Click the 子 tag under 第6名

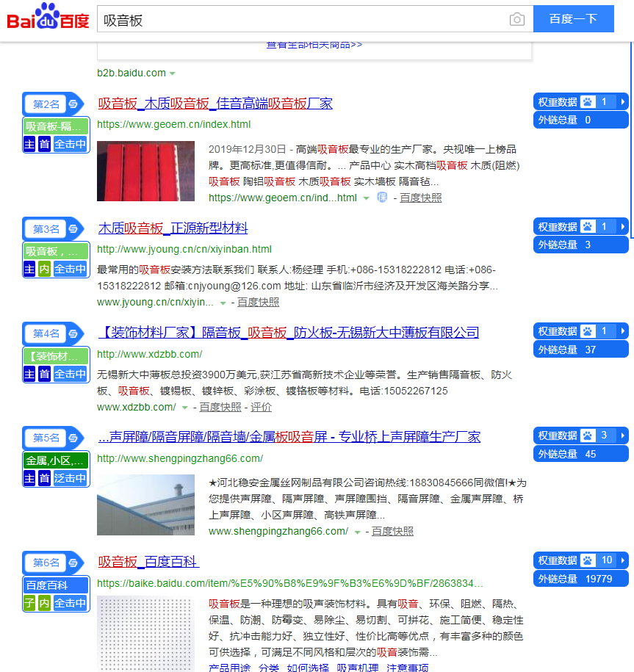click(x=29, y=604)
